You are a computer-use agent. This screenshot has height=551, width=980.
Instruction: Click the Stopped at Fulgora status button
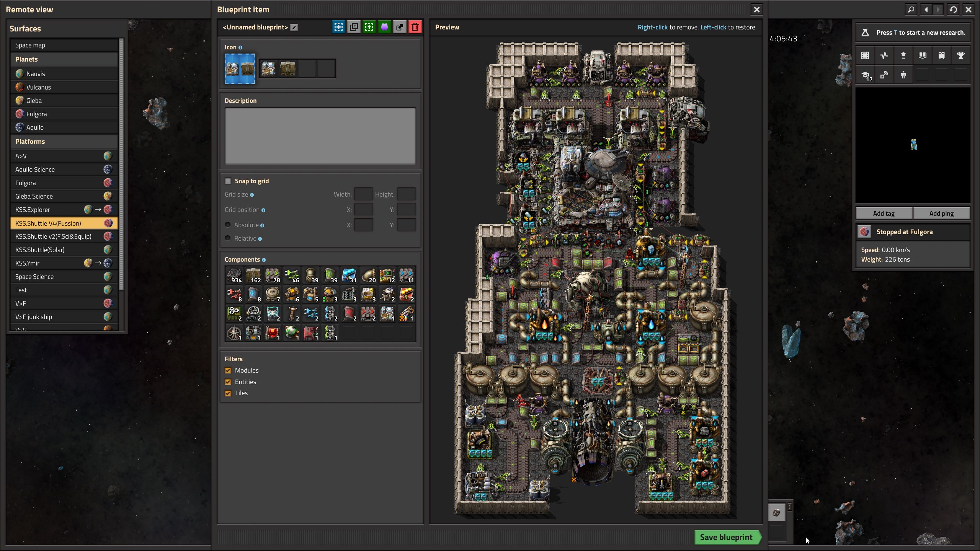[913, 232]
